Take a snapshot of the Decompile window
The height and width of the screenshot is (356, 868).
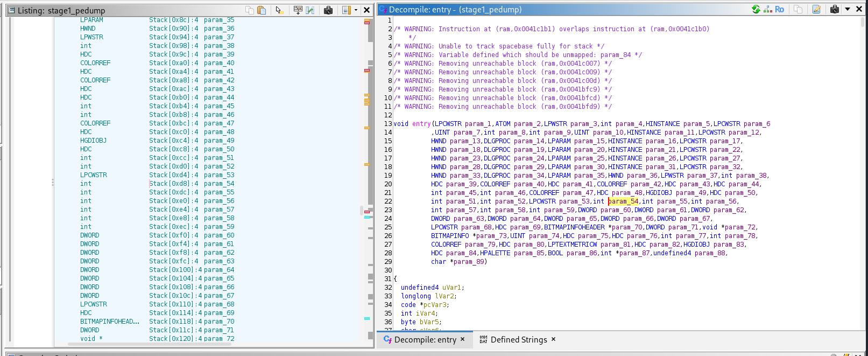(835, 9)
